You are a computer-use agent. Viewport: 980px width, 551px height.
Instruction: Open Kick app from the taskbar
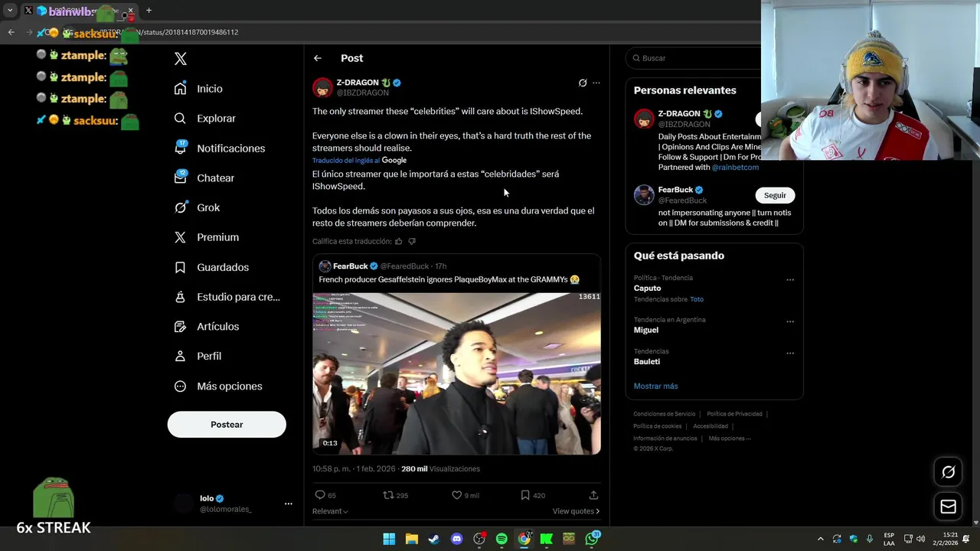[547, 539]
